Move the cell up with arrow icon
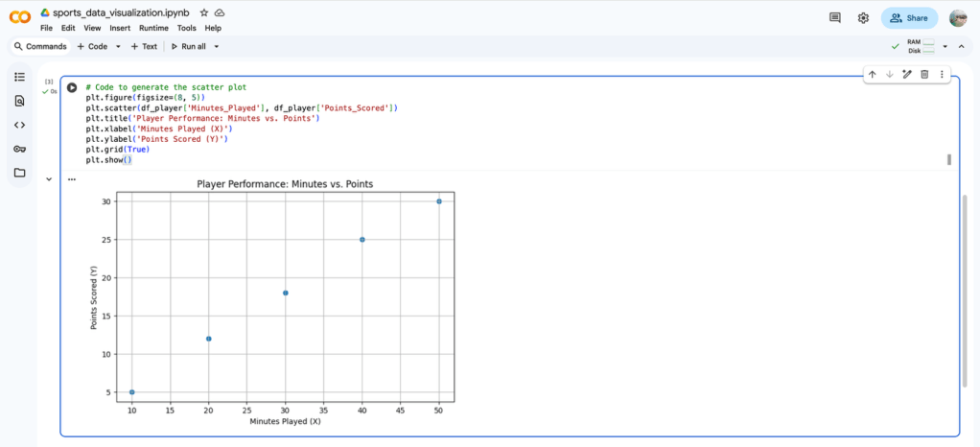This screenshot has width=980, height=447. (872, 74)
